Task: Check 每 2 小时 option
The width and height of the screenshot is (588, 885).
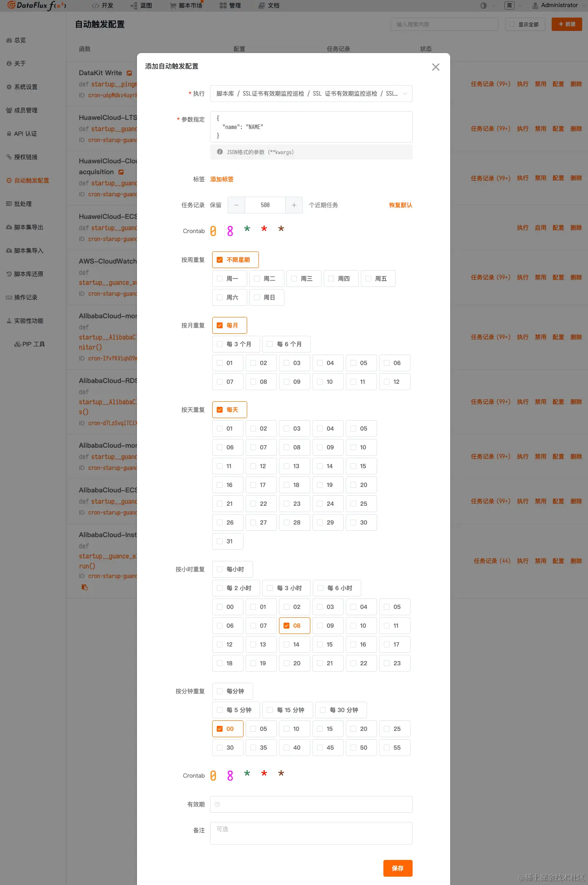Action: tap(236, 588)
